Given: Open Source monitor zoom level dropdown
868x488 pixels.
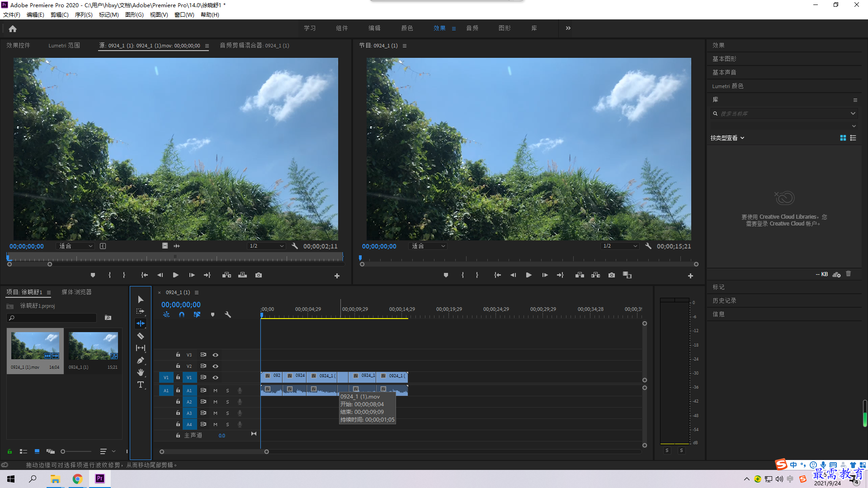Looking at the screenshot, I should pos(75,246).
